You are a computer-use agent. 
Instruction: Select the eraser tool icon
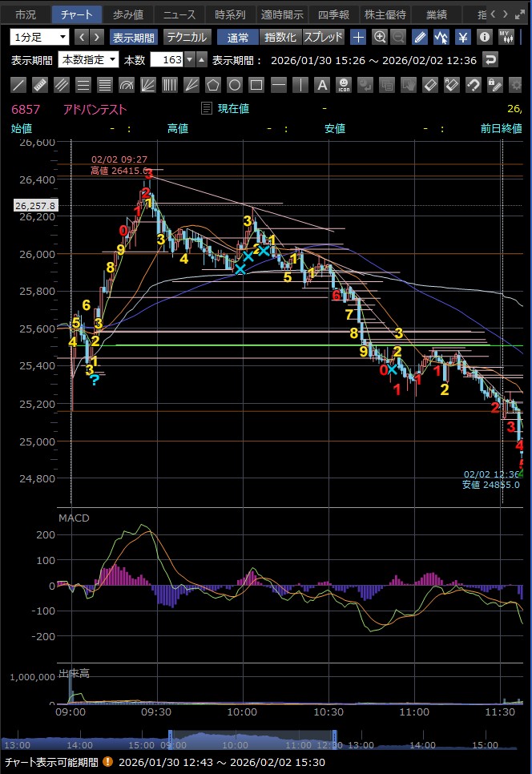click(x=429, y=84)
